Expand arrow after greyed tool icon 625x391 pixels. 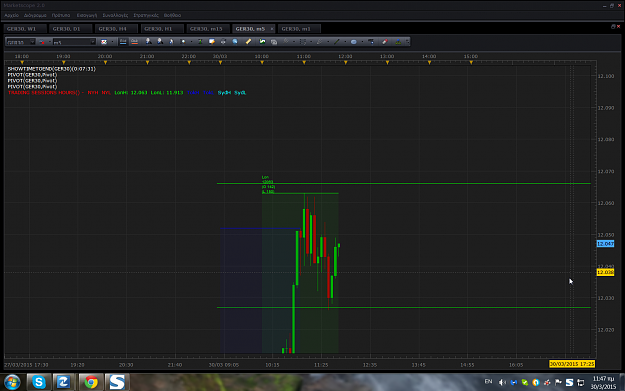coord(294,42)
